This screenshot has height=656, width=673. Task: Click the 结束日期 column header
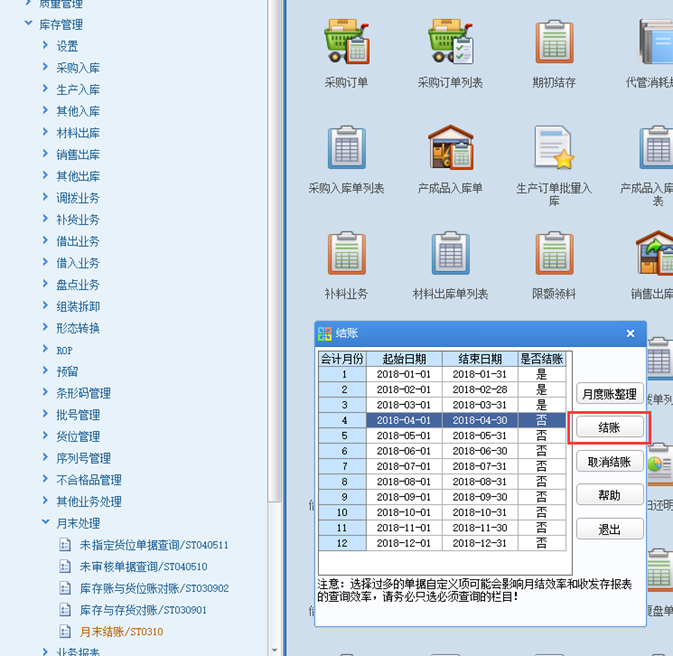click(480, 359)
